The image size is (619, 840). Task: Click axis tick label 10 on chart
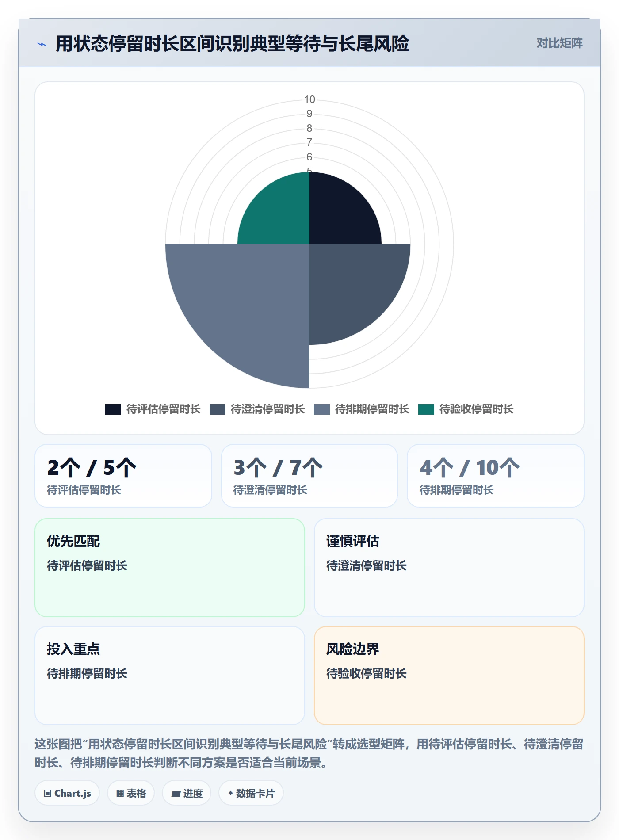pyautogui.click(x=309, y=99)
